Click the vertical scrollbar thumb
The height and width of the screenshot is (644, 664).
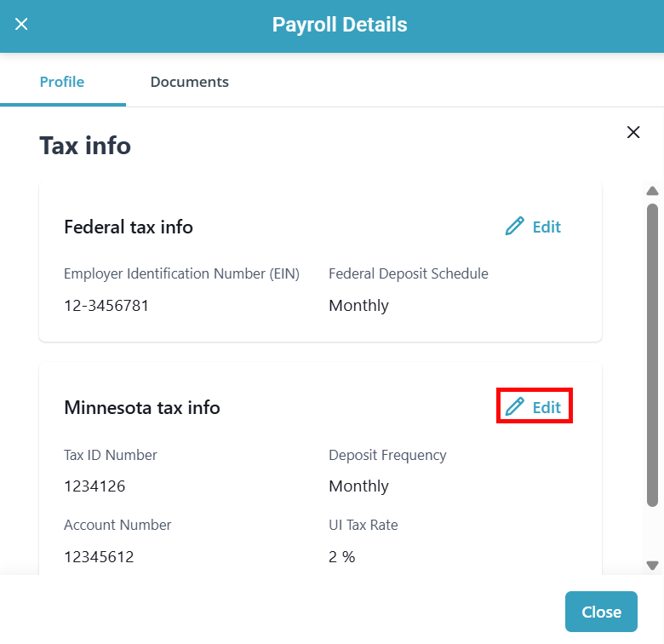(x=653, y=354)
